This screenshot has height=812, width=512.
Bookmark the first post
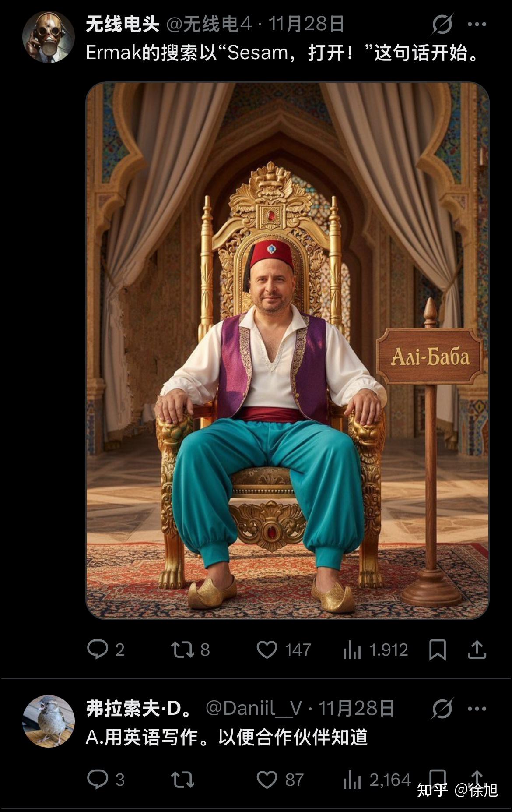click(438, 650)
